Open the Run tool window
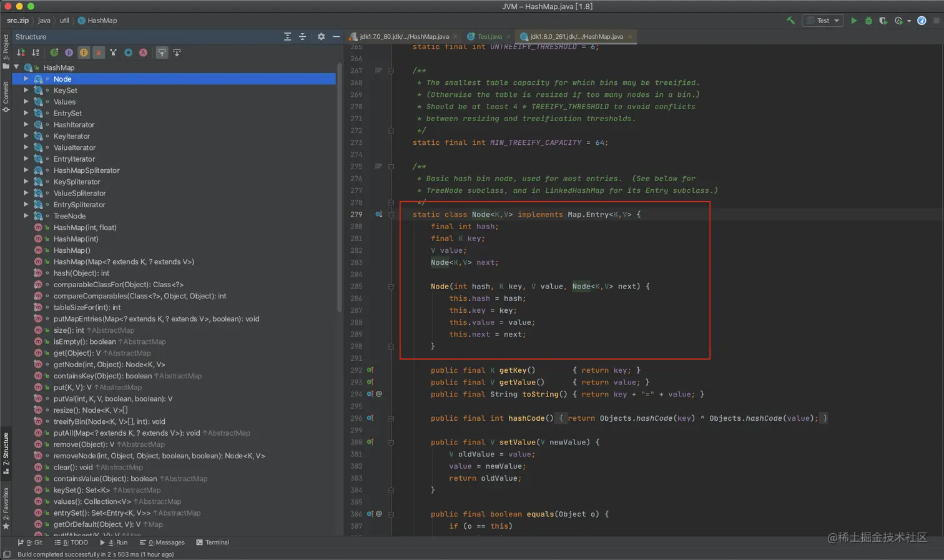The width and height of the screenshot is (944, 560). click(114, 543)
